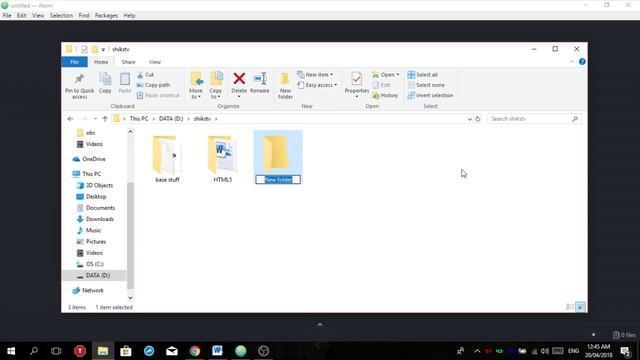This screenshot has width=640, height=360.
Task: Open the Open dropdown in ribbon
Action: pos(386,75)
